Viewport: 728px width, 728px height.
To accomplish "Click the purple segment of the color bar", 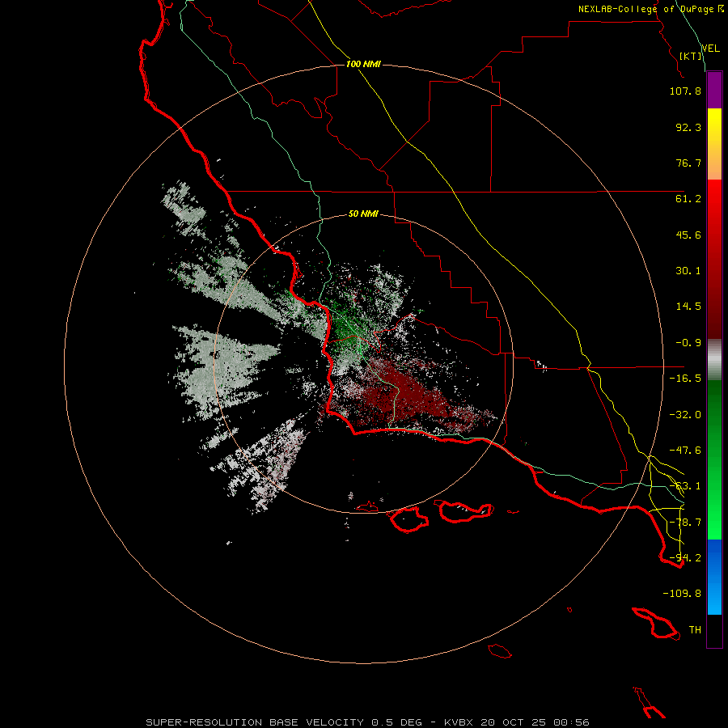I will click(x=714, y=90).
